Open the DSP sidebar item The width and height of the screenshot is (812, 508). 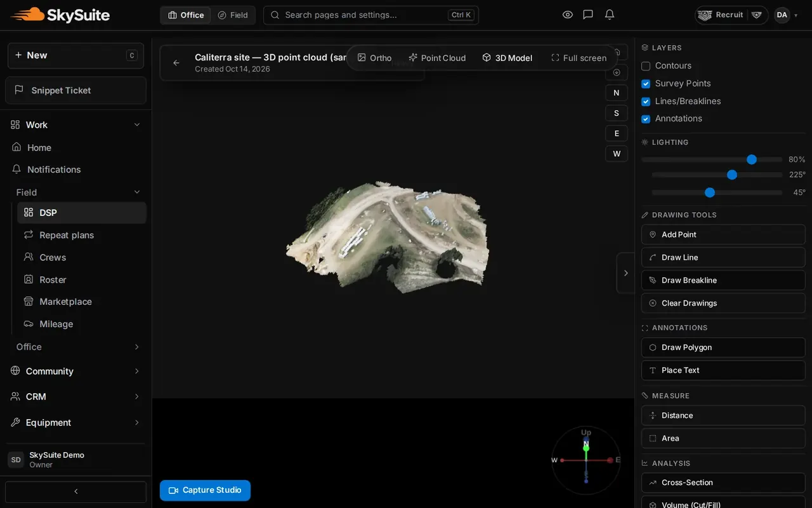[82, 213]
